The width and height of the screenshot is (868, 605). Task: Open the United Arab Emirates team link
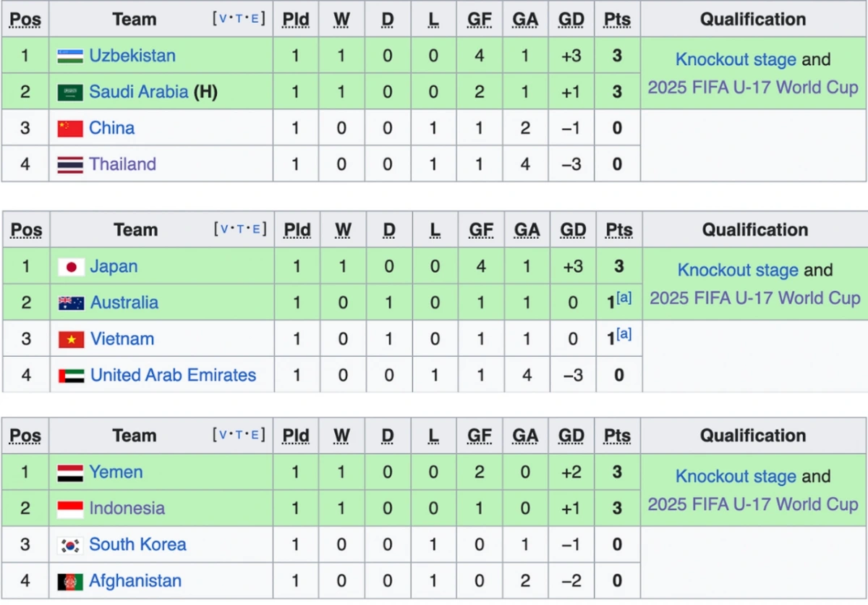pyautogui.click(x=173, y=376)
